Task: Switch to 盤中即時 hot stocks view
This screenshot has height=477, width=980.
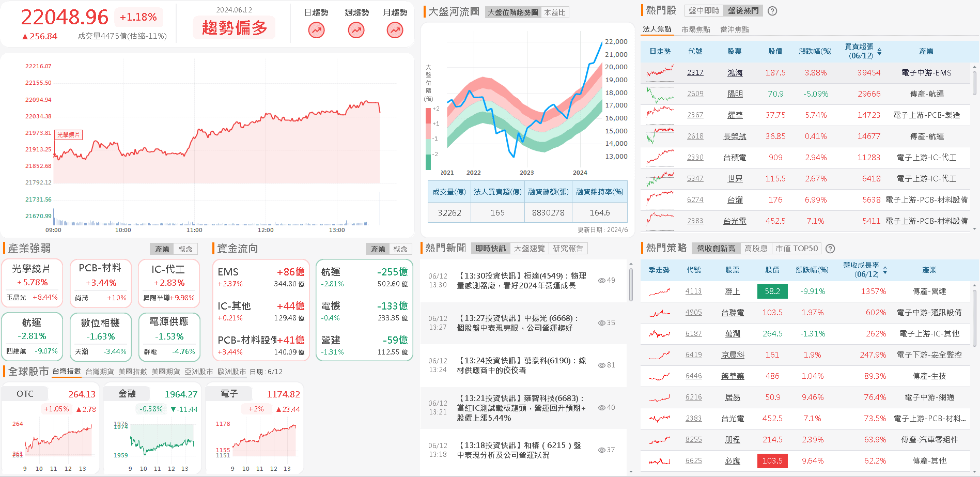Action: tap(704, 11)
